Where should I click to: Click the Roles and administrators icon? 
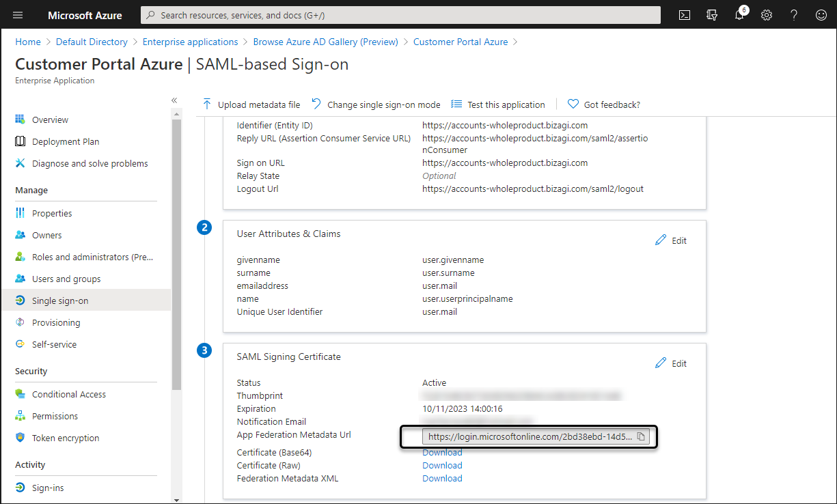(20, 257)
